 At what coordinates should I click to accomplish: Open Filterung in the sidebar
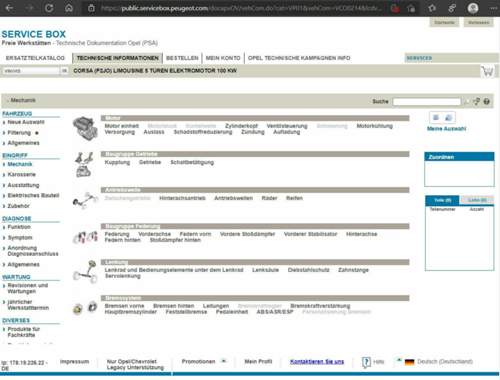[x=19, y=133]
